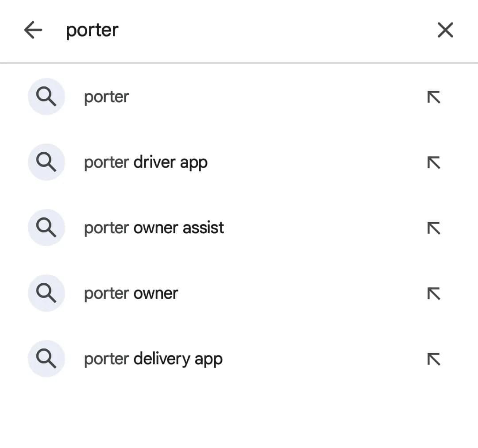Click magnifier icon beside 'porter driver app'

(46, 162)
